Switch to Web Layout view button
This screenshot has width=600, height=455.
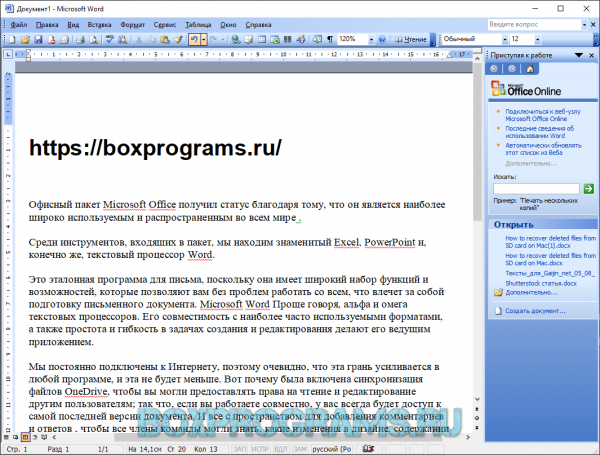click(16, 437)
